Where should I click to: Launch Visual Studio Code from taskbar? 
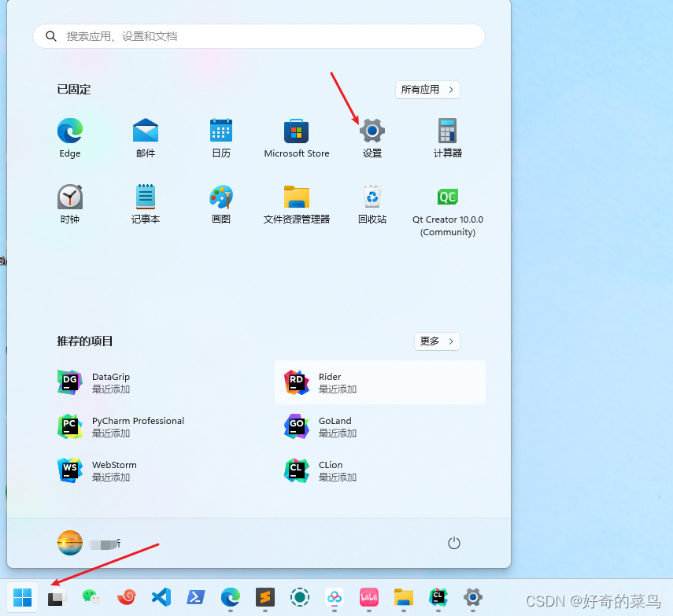161,597
